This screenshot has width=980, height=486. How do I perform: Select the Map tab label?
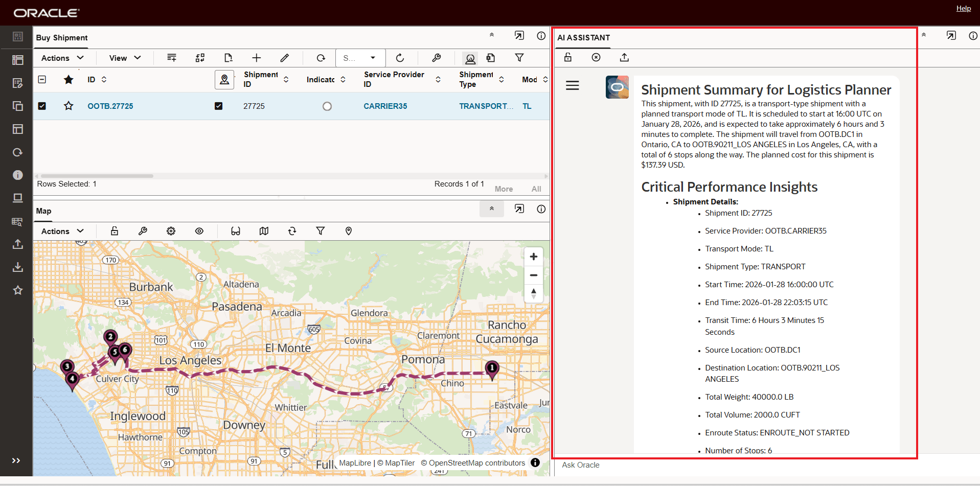(43, 211)
